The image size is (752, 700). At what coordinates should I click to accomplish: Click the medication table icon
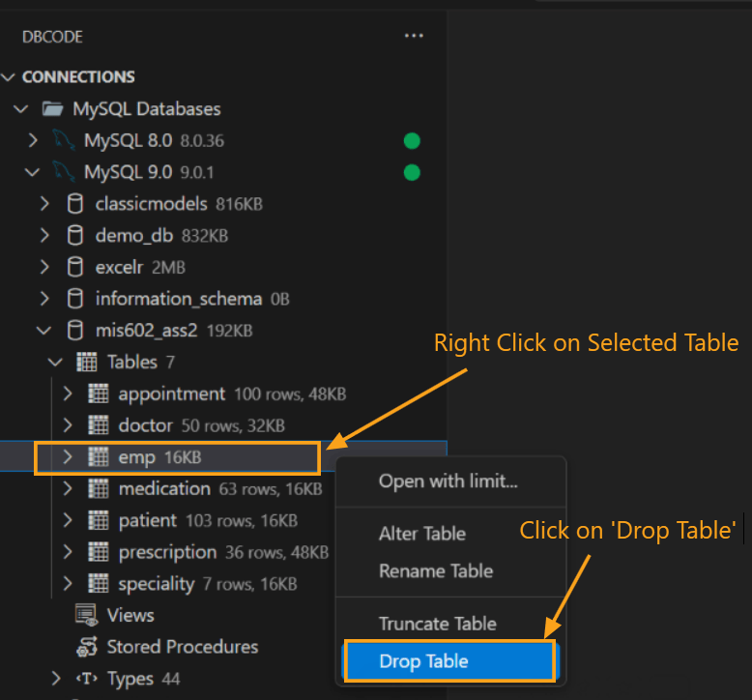[x=99, y=489]
